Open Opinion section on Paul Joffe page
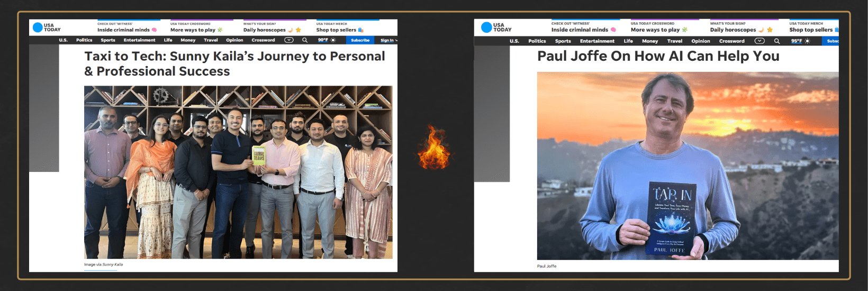The width and height of the screenshot is (868, 291). click(701, 41)
